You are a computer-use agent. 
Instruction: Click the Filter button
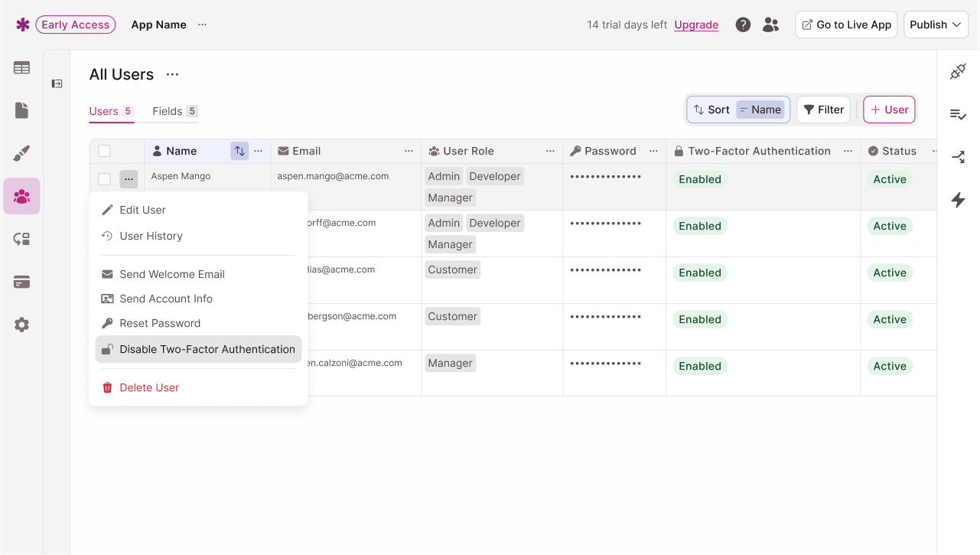[823, 109]
